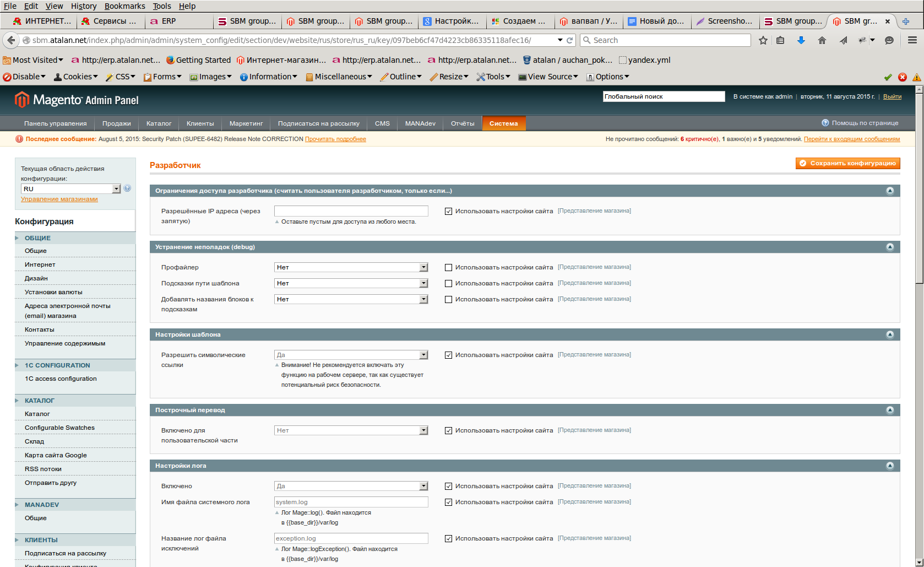Click the green checkmark web developer icon
This screenshot has width=924, height=567.
pos(888,77)
